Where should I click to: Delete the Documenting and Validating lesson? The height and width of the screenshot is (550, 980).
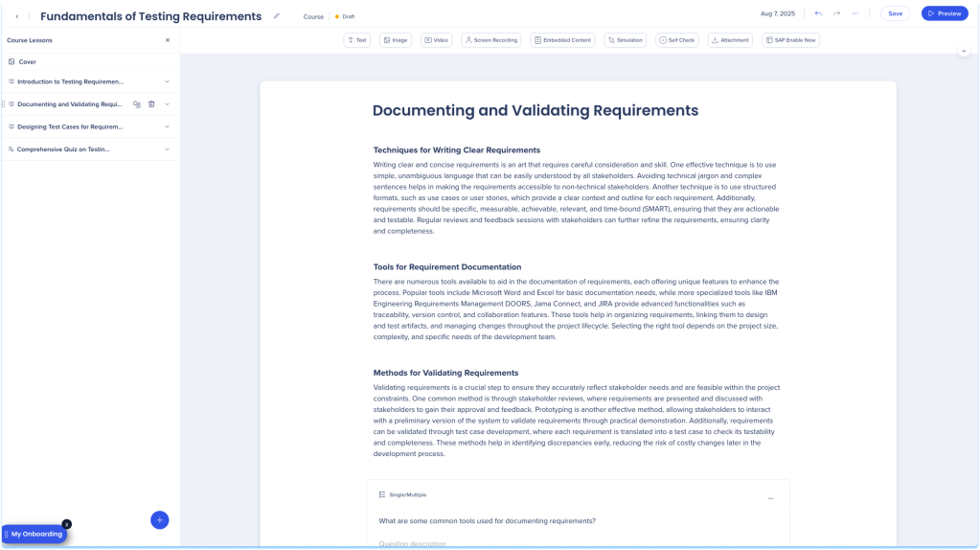pyautogui.click(x=151, y=104)
